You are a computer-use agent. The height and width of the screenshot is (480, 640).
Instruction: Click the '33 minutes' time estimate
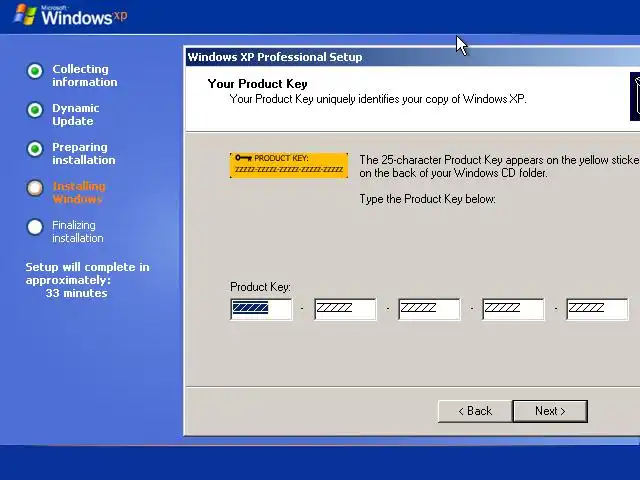[x=76, y=293]
